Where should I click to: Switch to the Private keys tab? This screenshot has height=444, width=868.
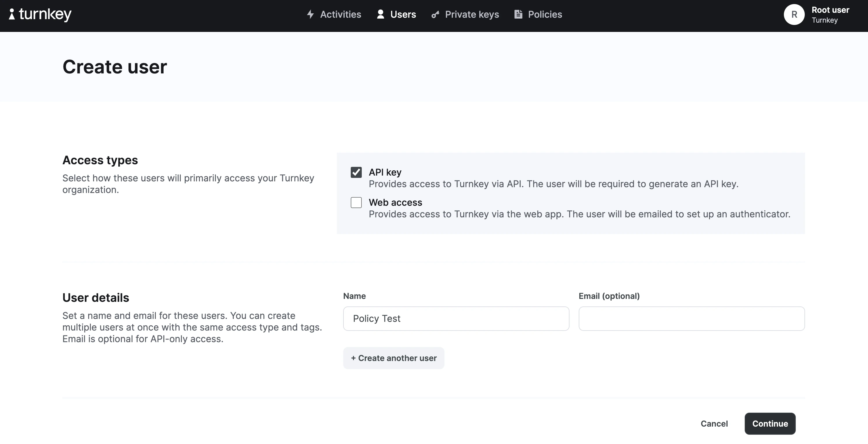[x=472, y=15]
